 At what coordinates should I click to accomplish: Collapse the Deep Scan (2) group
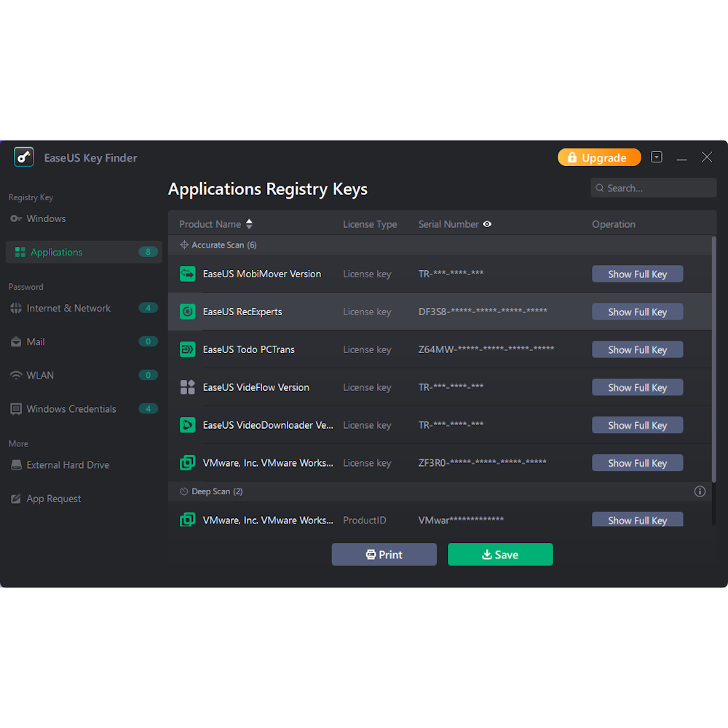211,491
